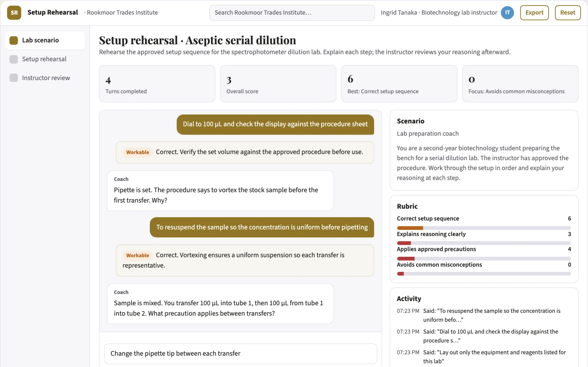Open the Best: Correct setup sequence card
Image resolution: width=588 pixels, height=367 pixels.
399,84
